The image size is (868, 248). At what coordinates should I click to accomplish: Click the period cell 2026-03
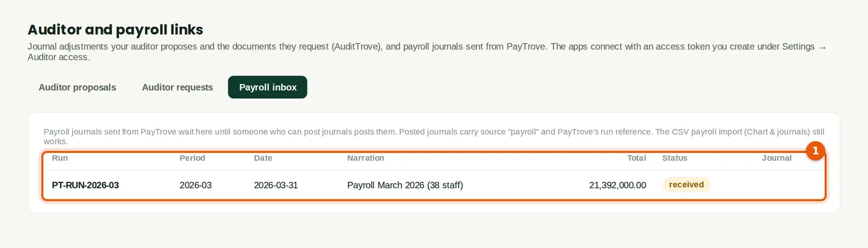(195, 185)
